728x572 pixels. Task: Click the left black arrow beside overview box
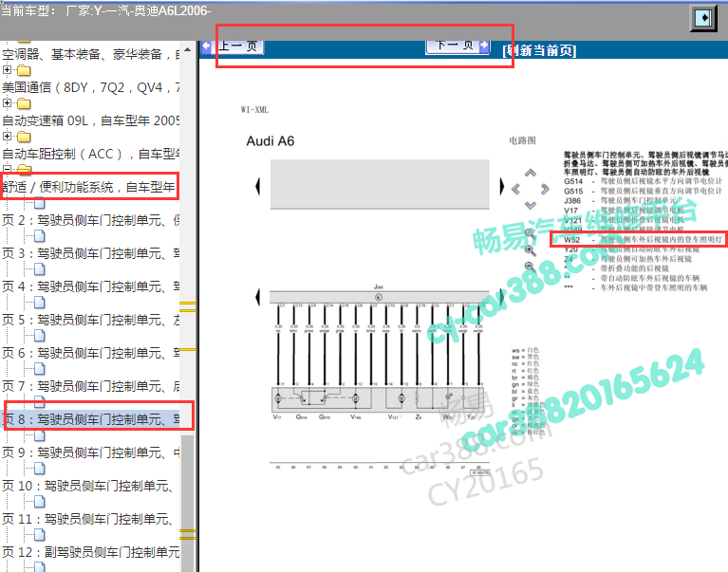pos(257,186)
